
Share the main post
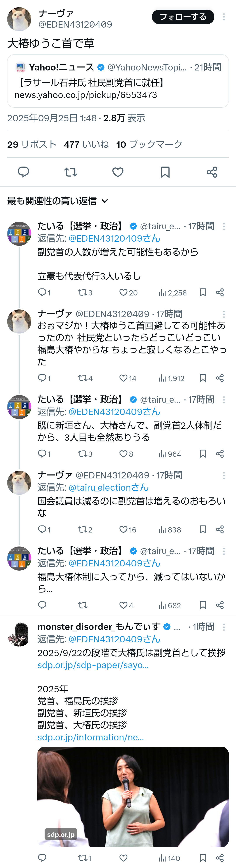click(212, 172)
